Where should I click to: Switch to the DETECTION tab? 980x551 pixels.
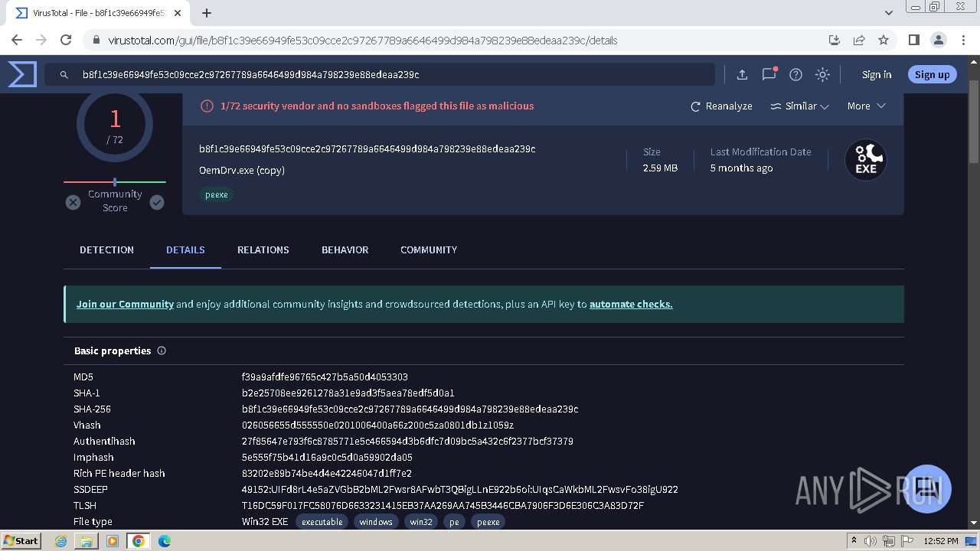pos(106,249)
